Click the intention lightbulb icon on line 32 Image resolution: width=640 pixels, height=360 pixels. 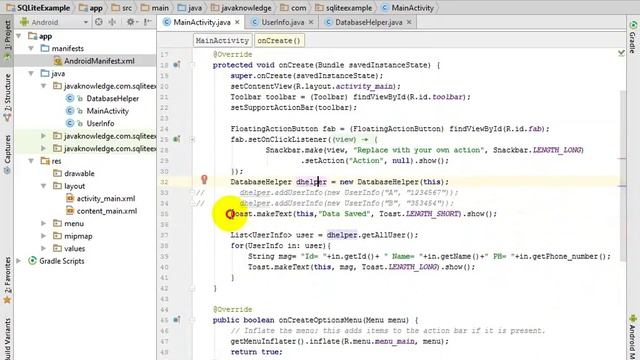click(x=204, y=179)
